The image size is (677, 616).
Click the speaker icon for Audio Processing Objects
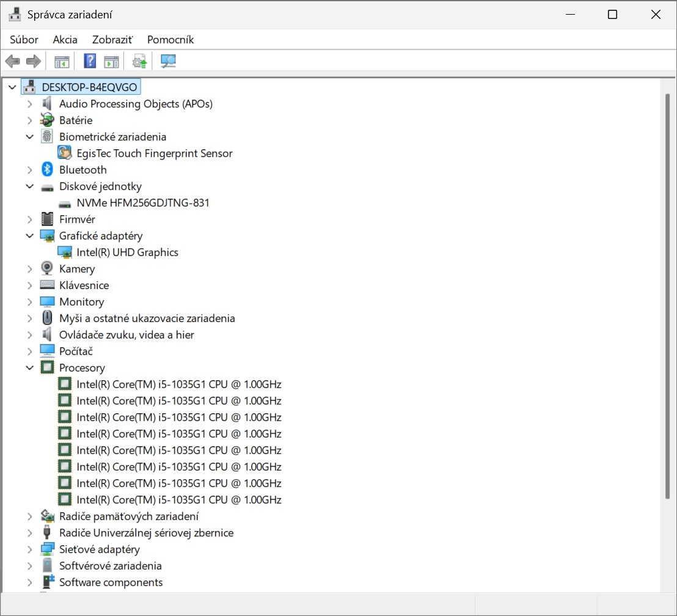[47, 104]
